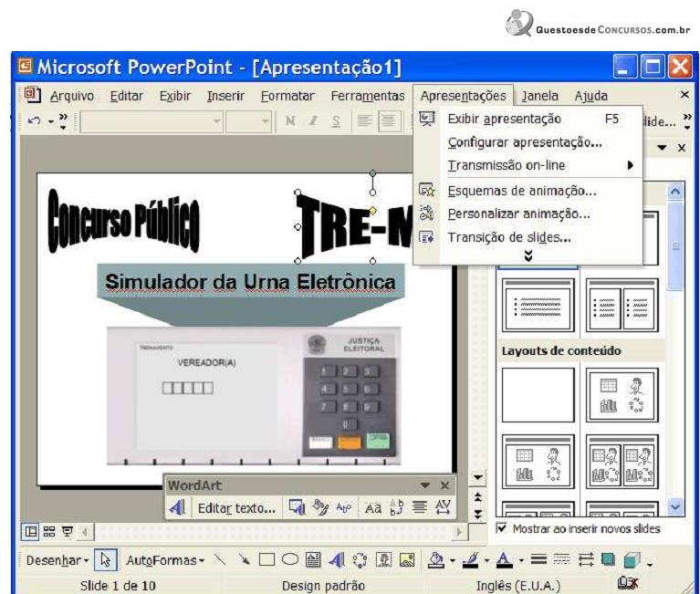The image size is (700, 594).
Task: Click the WordArt gallery icon in WordArt toolbar
Action: point(177,507)
